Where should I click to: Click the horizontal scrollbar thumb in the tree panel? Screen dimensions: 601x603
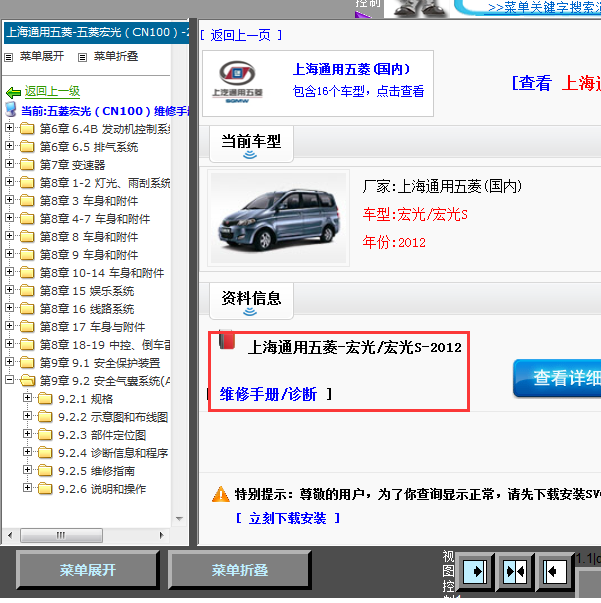click(62, 535)
